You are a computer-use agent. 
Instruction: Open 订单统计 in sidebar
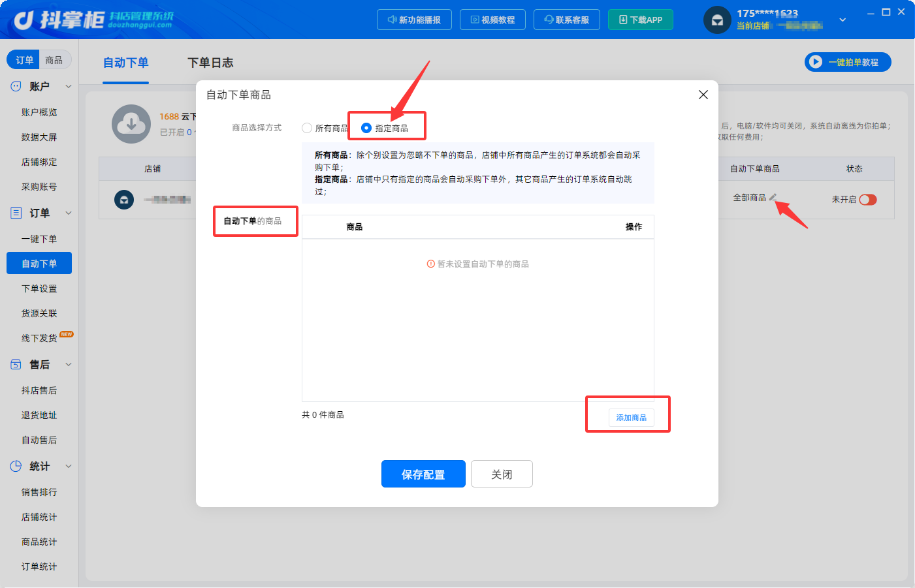click(x=39, y=566)
